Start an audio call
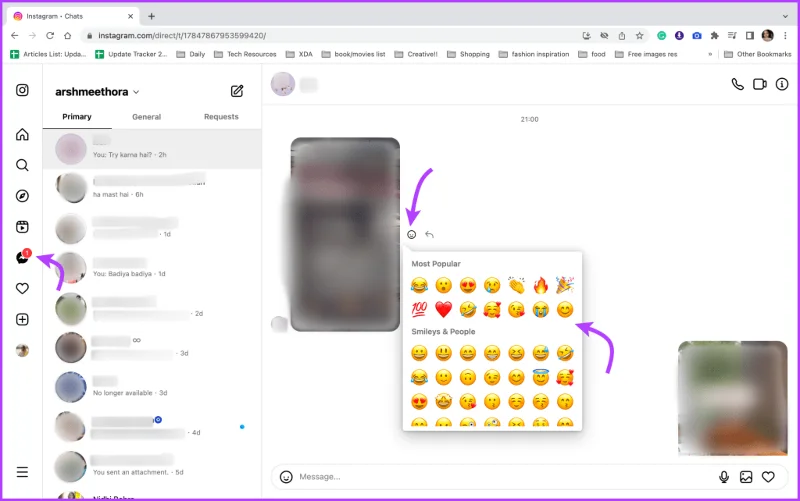This screenshot has width=800, height=501. [x=737, y=84]
